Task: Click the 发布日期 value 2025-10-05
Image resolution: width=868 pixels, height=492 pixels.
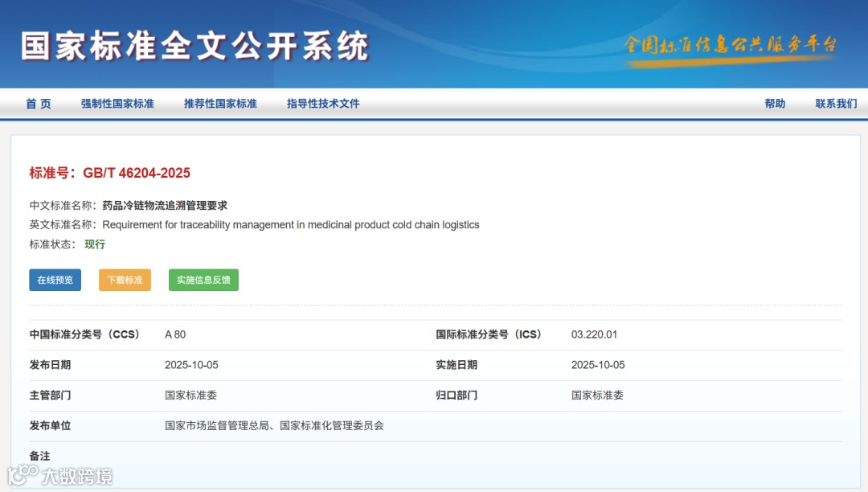Action: (191, 365)
